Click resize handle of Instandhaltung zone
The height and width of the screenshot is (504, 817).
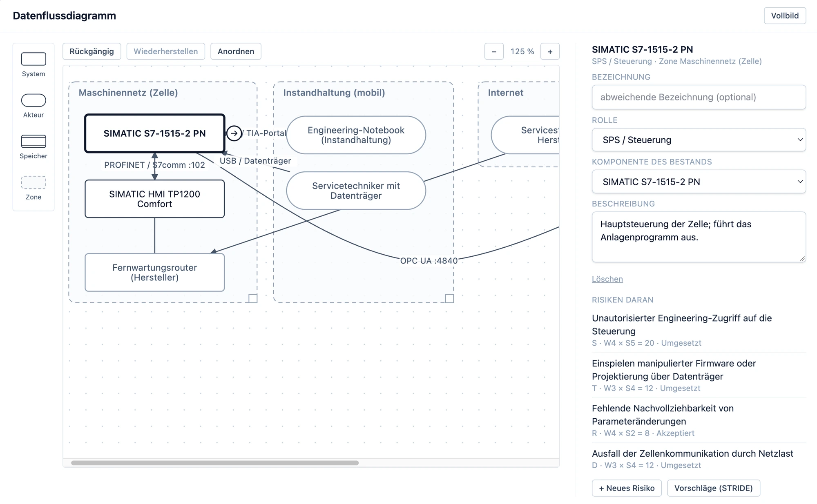[x=449, y=298]
